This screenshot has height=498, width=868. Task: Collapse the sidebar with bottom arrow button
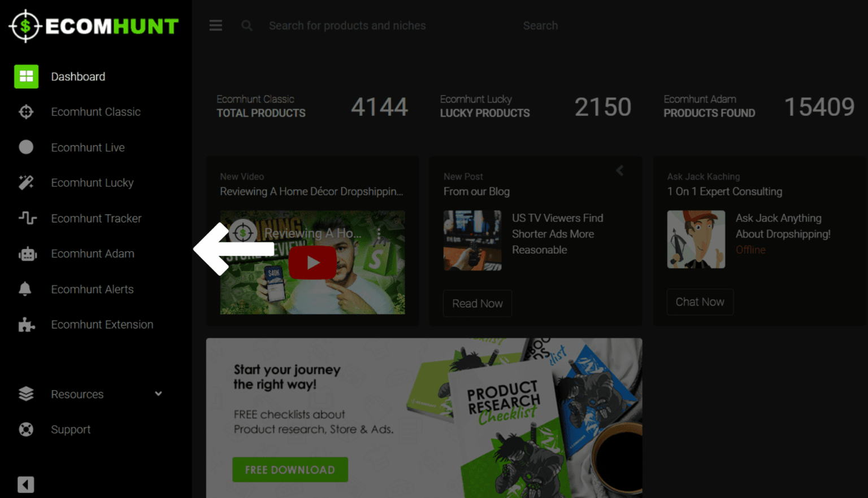click(x=25, y=484)
